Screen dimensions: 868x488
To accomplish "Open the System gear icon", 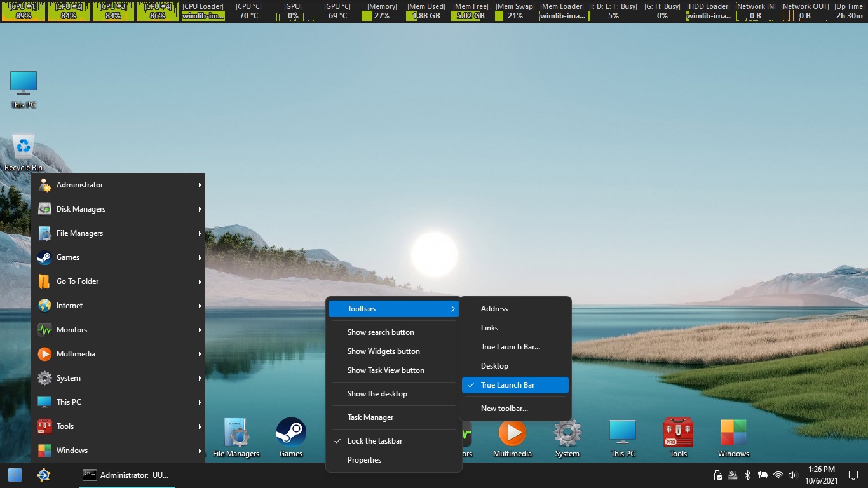I will (567, 434).
